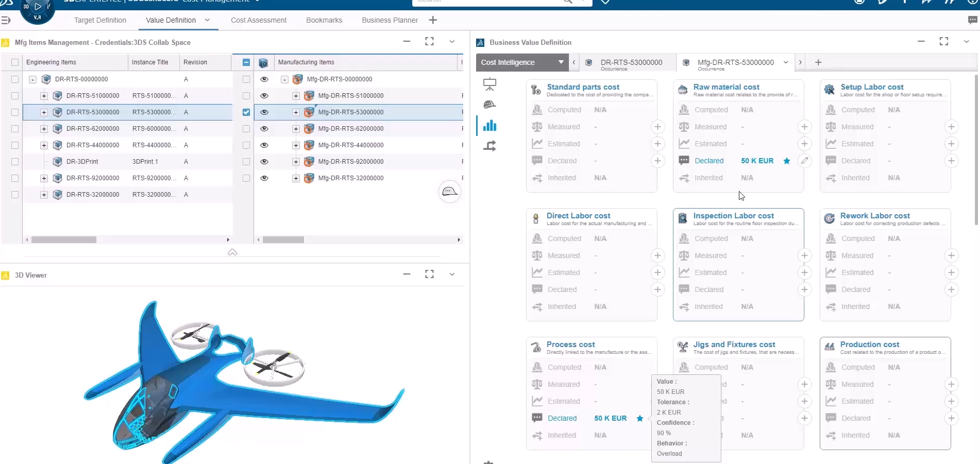Image resolution: width=980 pixels, height=464 pixels.
Task: Click the Inspection Labor cost title
Action: pos(733,216)
